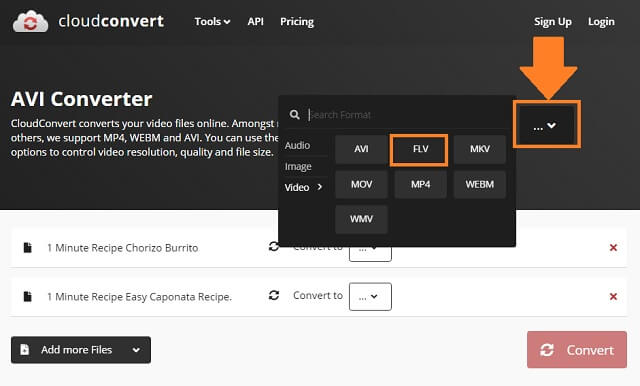This screenshot has width=640, height=386.
Task: Click Login link
Action: (601, 22)
